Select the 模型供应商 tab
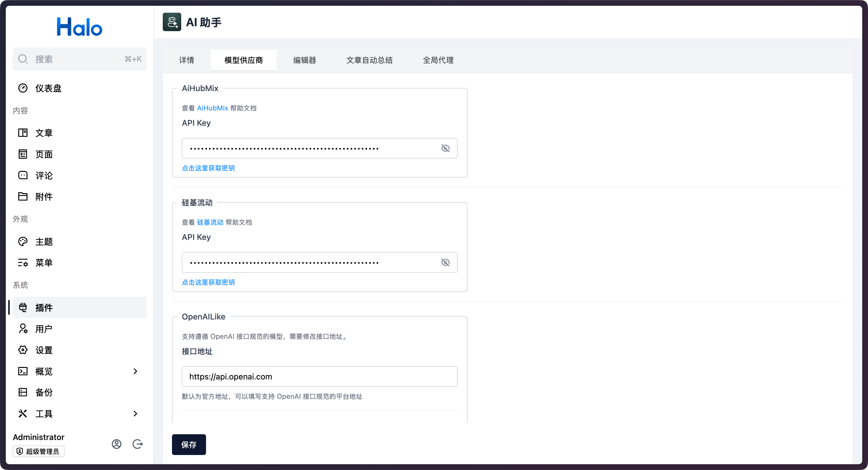 tap(244, 60)
